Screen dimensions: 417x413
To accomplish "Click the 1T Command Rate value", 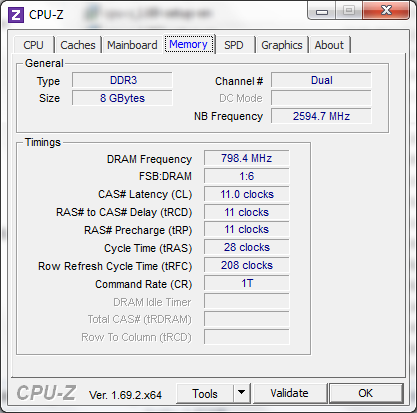I will pyautogui.click(x=247, y=283).
